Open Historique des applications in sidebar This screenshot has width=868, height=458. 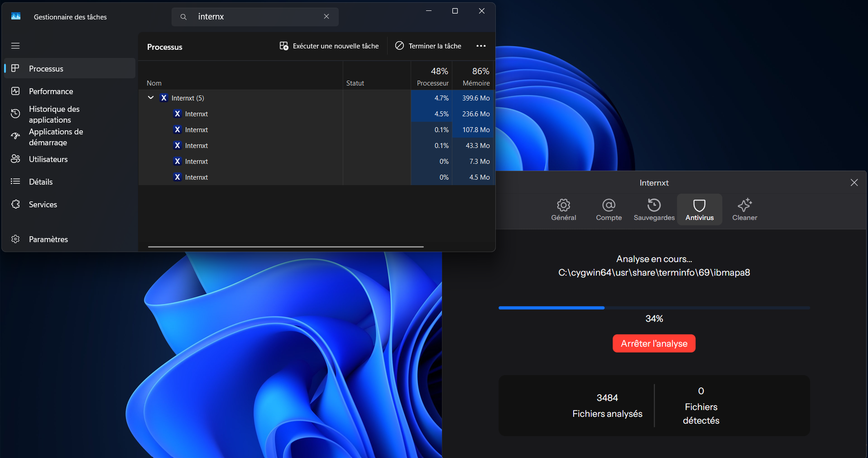point(70,114)
